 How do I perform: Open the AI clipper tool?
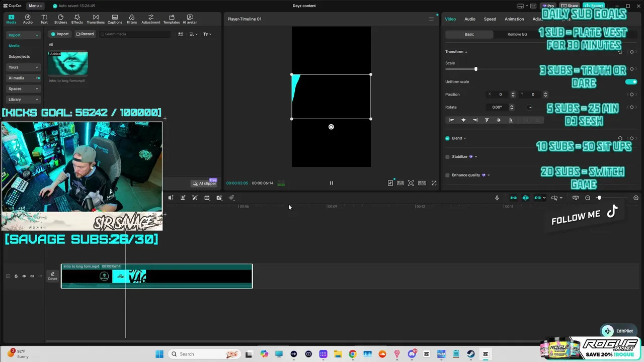[204, 184]
